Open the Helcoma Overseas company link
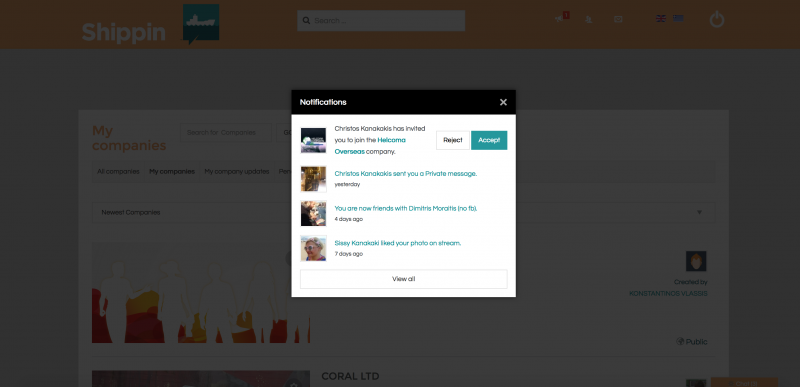800x387 pixels. [370, 146]
